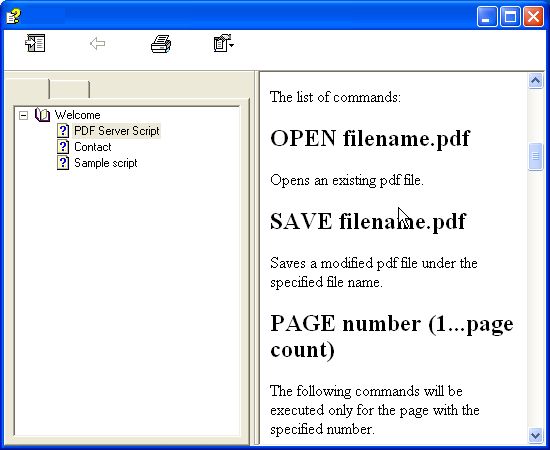Select the Welcome tree item label
Screen dimensions: 550x450
click(77, 115)
